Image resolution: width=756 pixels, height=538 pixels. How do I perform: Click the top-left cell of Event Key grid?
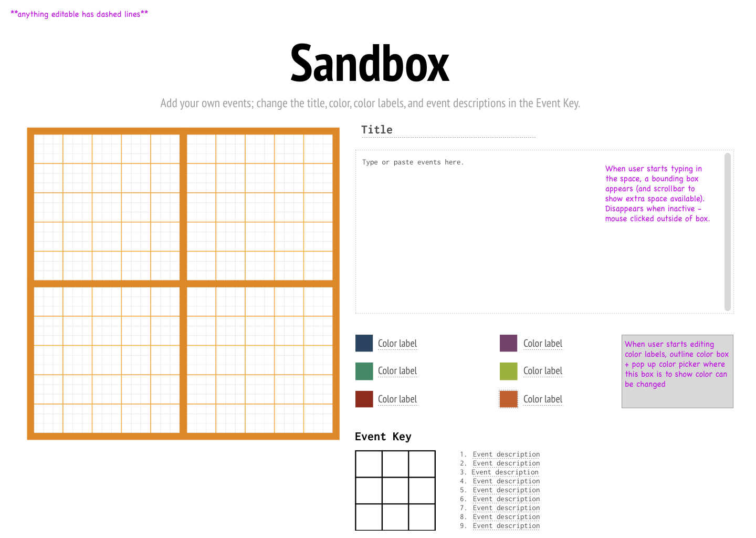pos(369,464)
